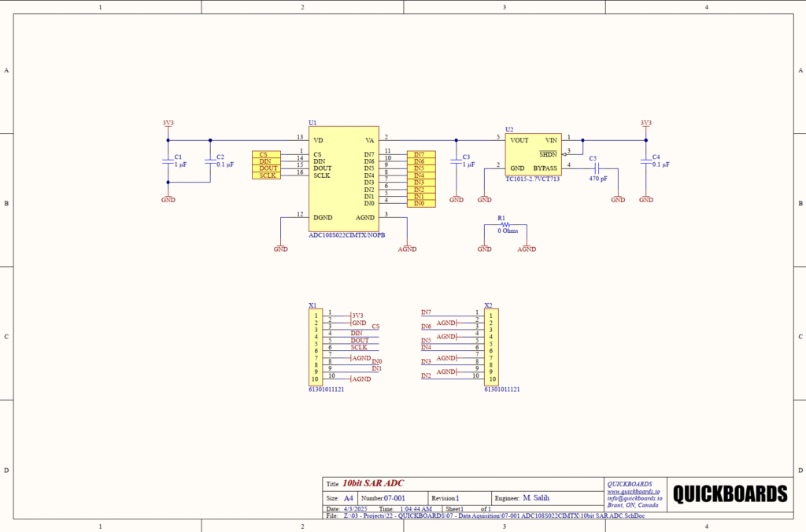This screenshot has width=806, height=532.
Task: Click the QUICKBOARDS logo in title block
Action: pyautogui.click(x=729, y=493)
